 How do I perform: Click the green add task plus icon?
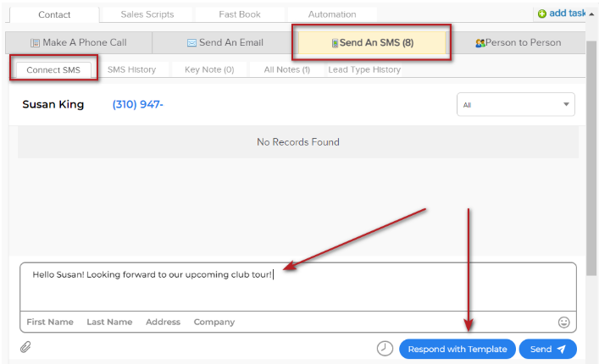542,14
